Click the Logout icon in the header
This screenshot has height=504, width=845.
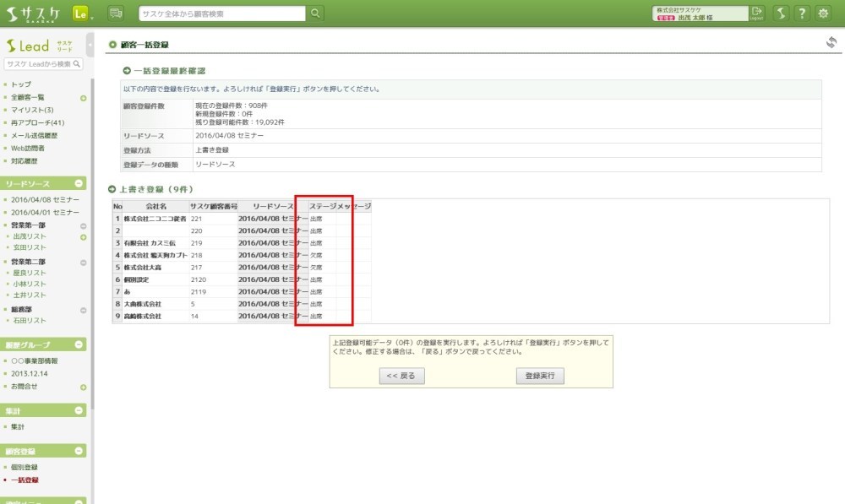(756, 13)
